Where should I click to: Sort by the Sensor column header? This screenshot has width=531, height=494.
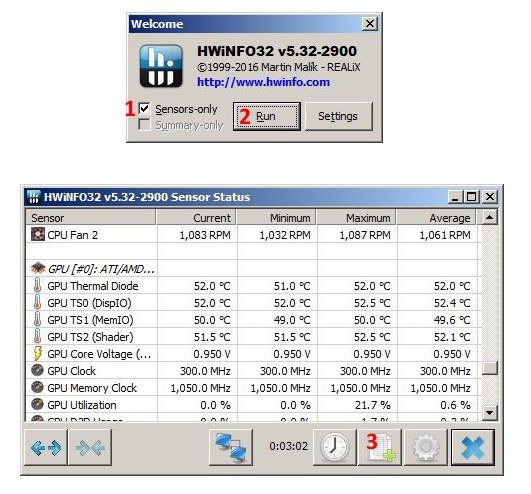pos(91,218)
